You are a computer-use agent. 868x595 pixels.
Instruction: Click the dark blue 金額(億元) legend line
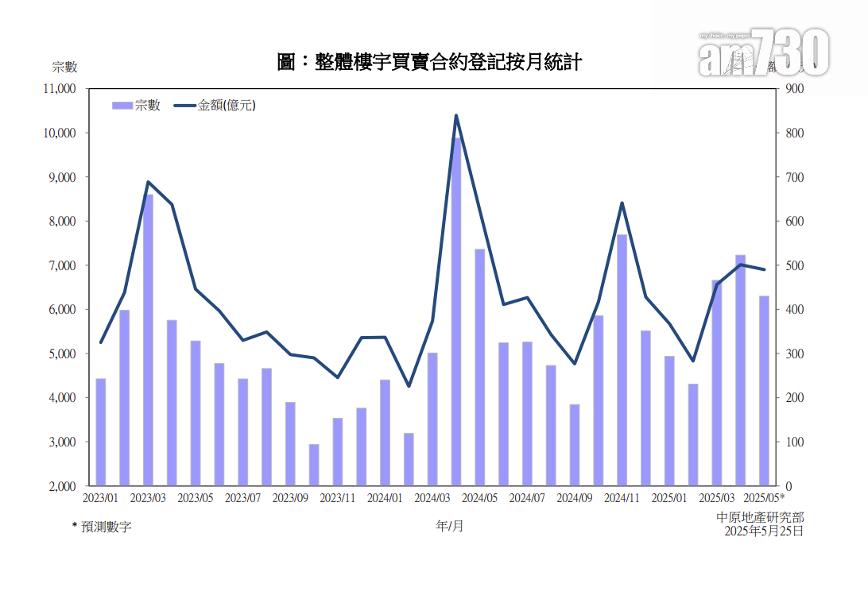point(184,106)
